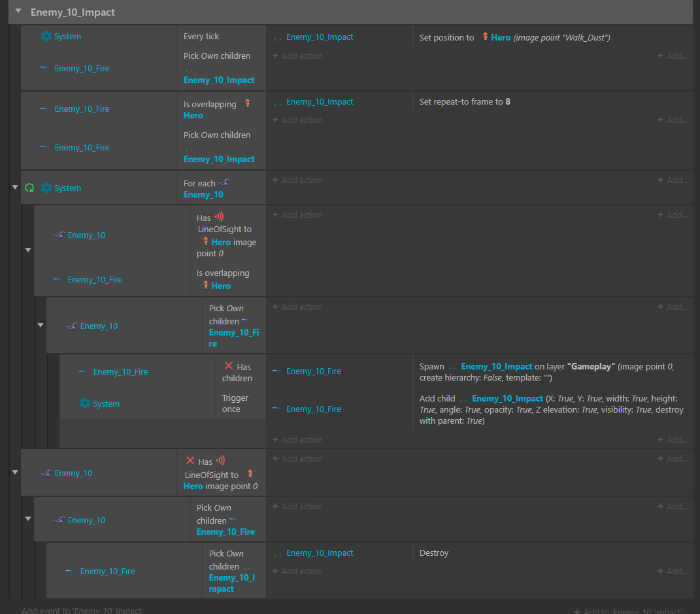Screen dimensions: 700x614
Task: Click the red X on inverted Has LineOfSight condition
Action: [190, 461]
